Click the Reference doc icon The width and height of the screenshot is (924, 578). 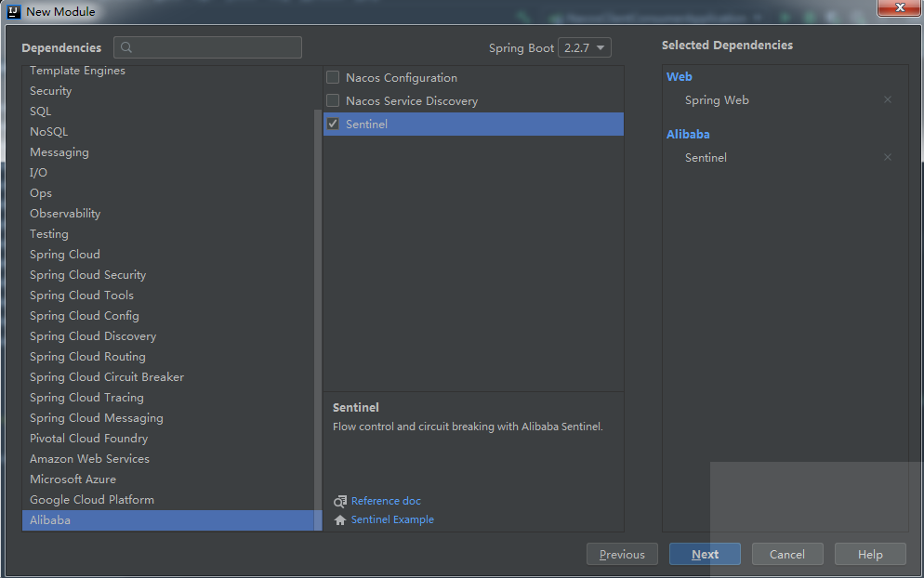click(340, 502)
